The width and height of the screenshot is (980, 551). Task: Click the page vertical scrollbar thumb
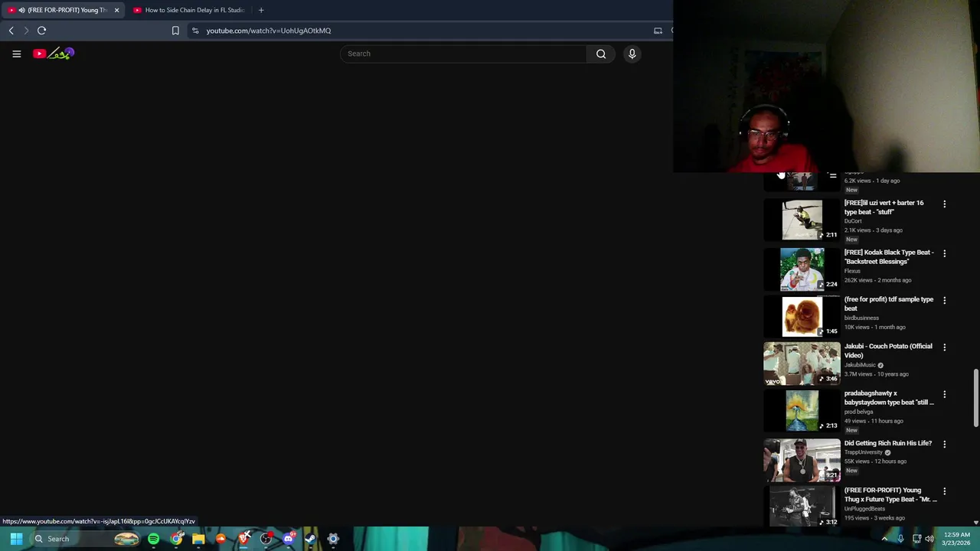coord(975,398)
